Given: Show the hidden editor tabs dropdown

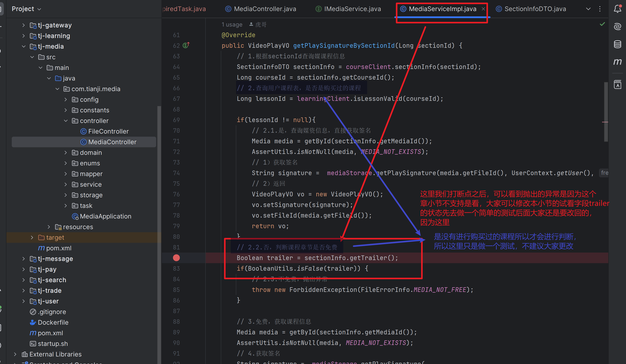Looking at the screenshot, I should point(588,9).
